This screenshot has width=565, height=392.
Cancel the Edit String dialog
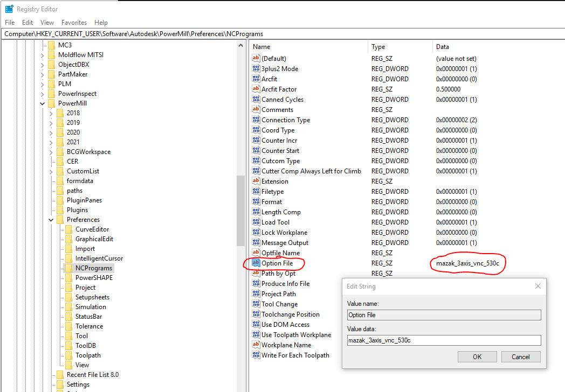tap(520, 356)
